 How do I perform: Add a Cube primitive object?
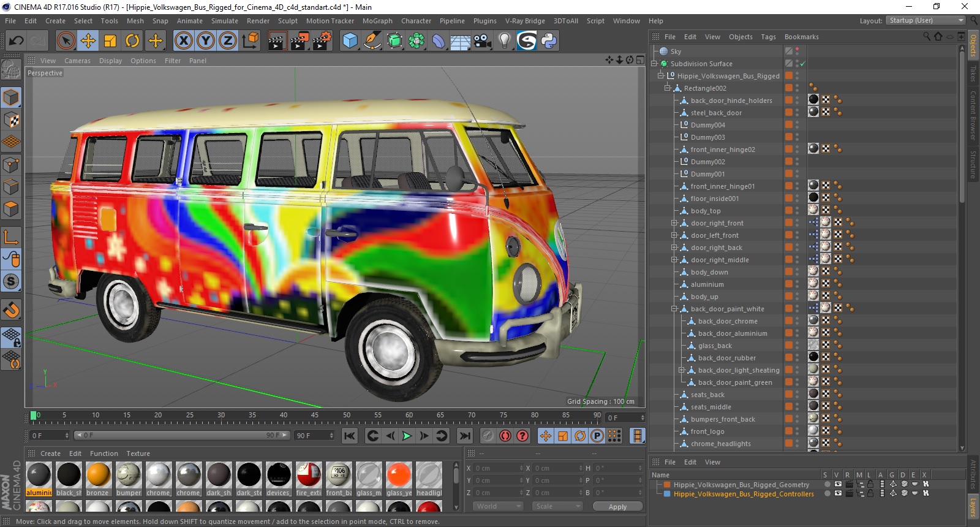click(x=350, y=41)
